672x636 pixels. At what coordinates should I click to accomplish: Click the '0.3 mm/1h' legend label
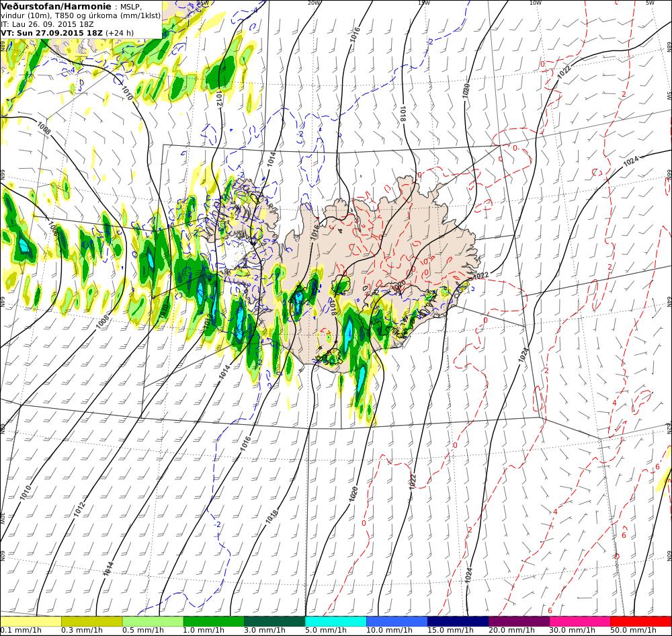coord(82,631)
